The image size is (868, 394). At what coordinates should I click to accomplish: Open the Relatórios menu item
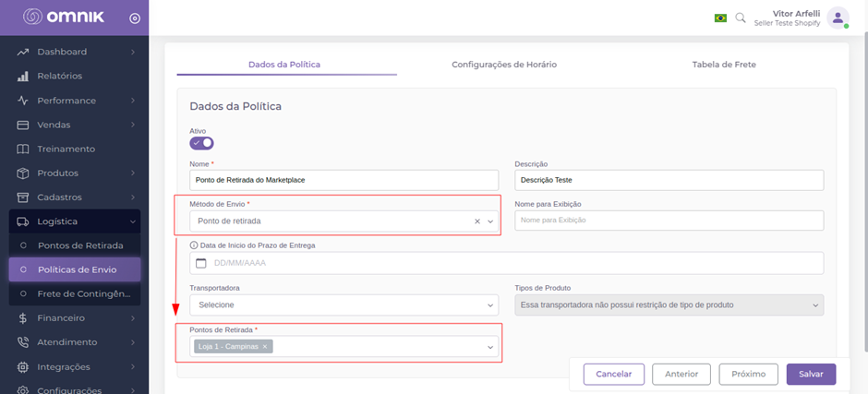point(75,76)
